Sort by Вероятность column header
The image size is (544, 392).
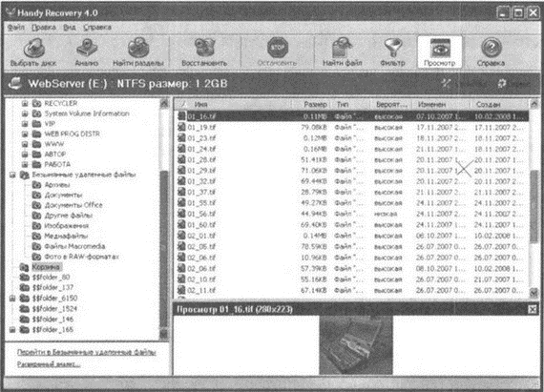391,104
